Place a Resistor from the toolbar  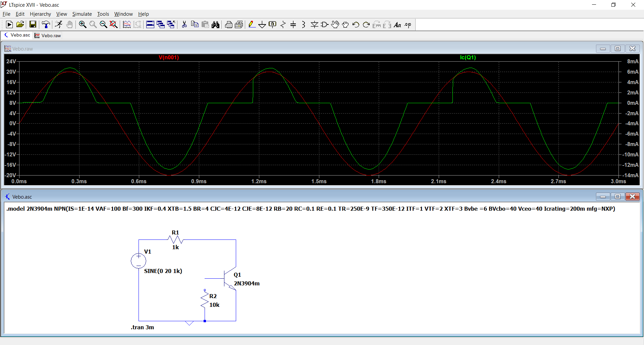pos(283,24)
